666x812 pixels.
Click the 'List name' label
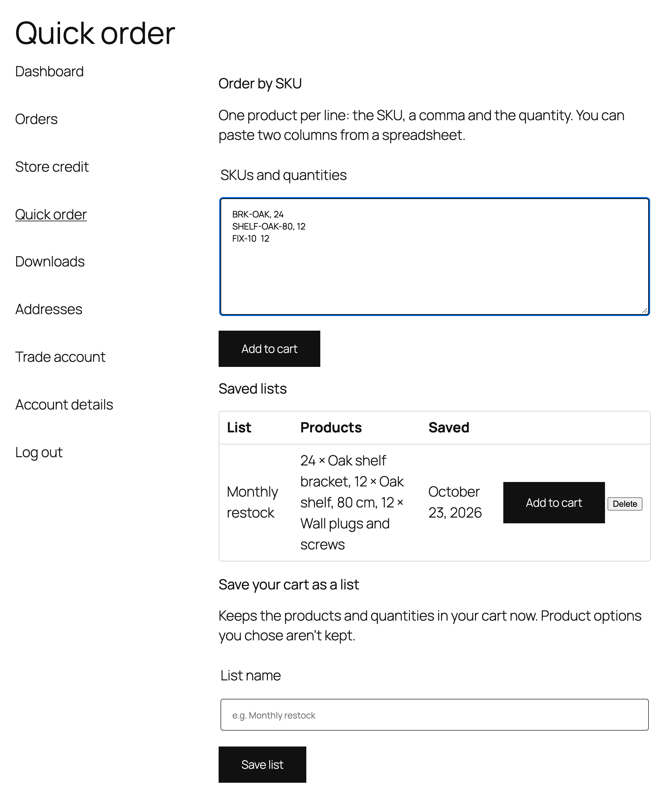click(250, 675)
